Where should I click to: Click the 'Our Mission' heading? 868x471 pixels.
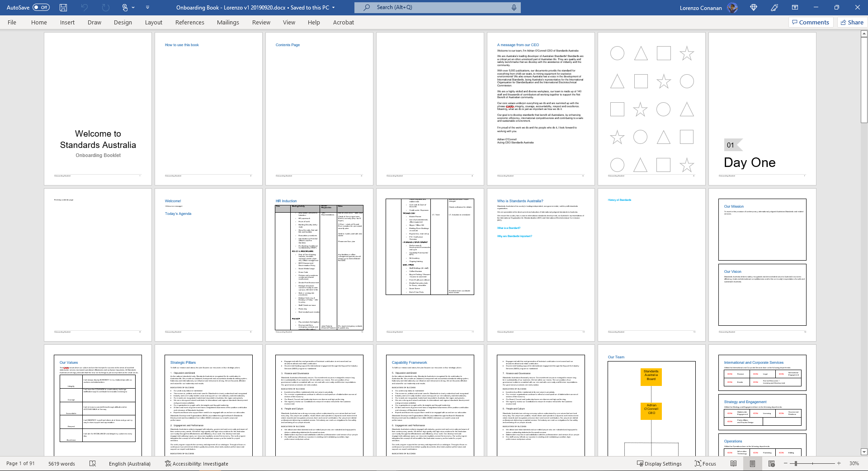click(x=734, y=206)
